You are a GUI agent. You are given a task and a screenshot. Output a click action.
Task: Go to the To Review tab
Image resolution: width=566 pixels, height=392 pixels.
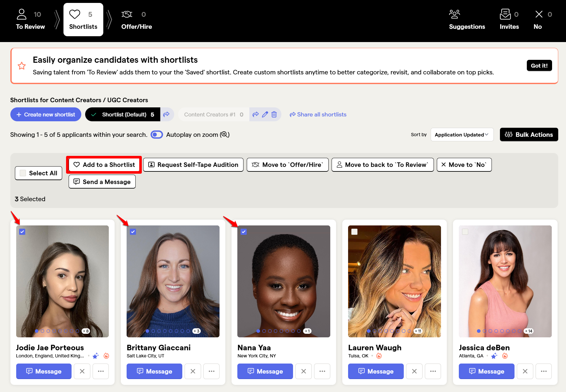30,20
